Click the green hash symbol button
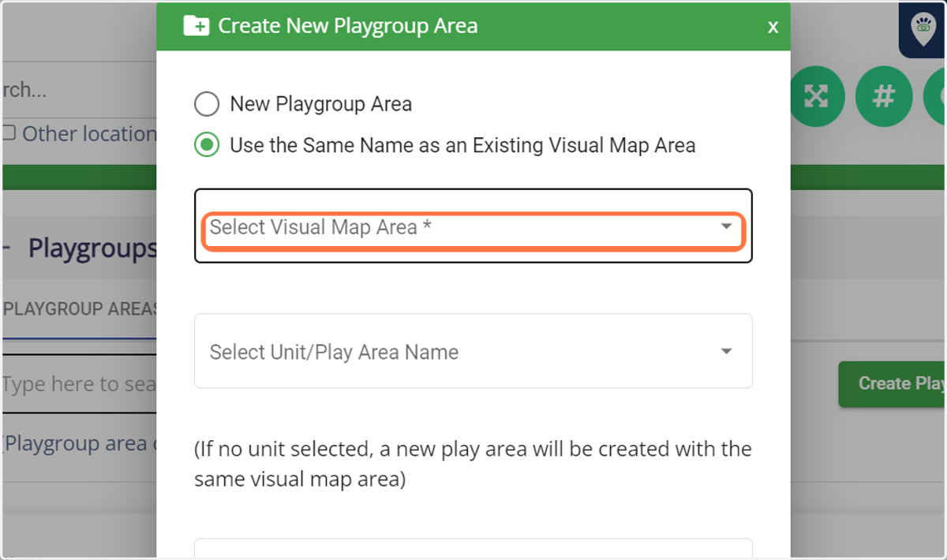 pyautogui.click(x=883, y=97)
